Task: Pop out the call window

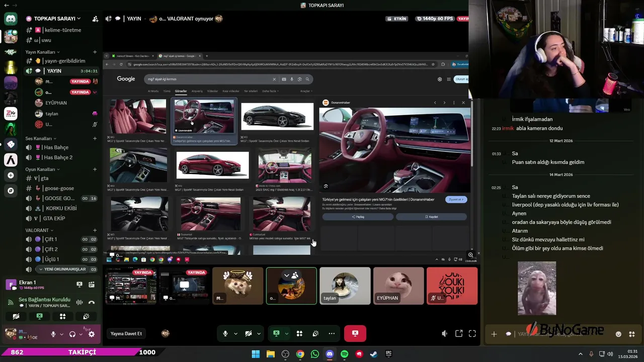Action: click(459, 333)
